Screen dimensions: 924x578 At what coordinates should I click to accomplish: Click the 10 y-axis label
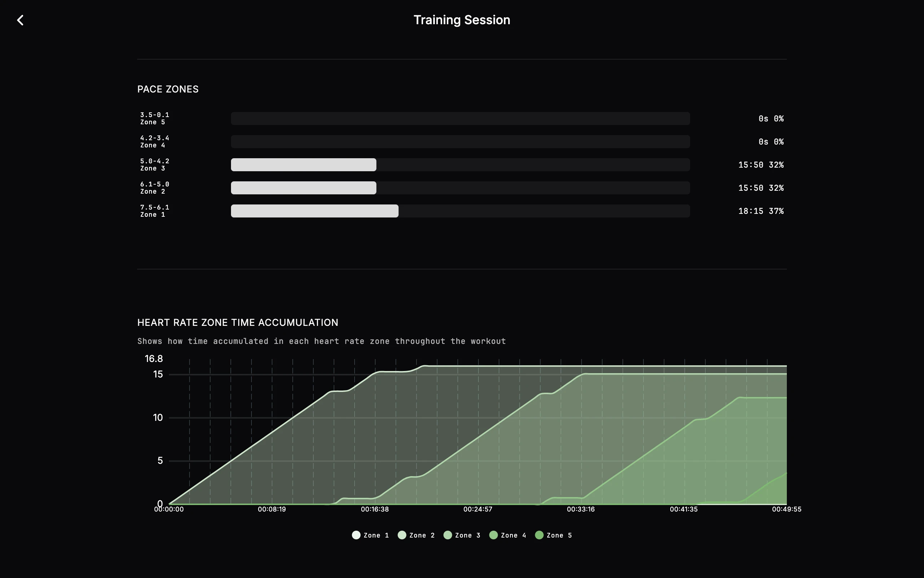click(158, 418)
